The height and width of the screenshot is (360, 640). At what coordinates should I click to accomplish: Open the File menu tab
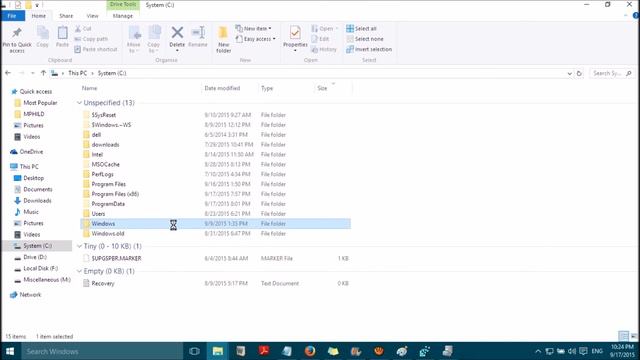12,16
